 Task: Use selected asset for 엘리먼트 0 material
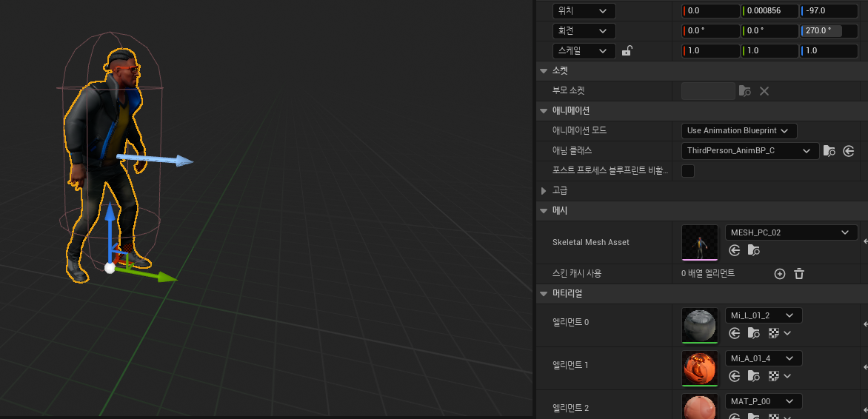735,333
